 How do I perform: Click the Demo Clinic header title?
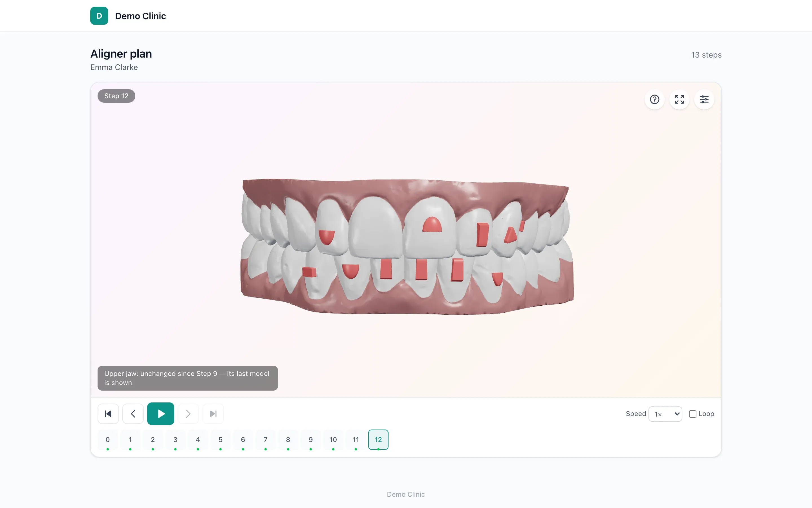click(x=140, y=16)
